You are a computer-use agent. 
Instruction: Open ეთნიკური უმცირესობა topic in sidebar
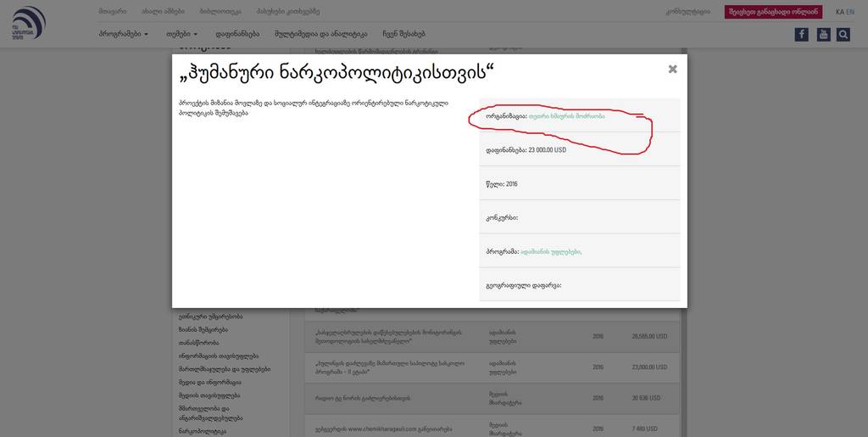pyautogui.click(x=210, y=317)
